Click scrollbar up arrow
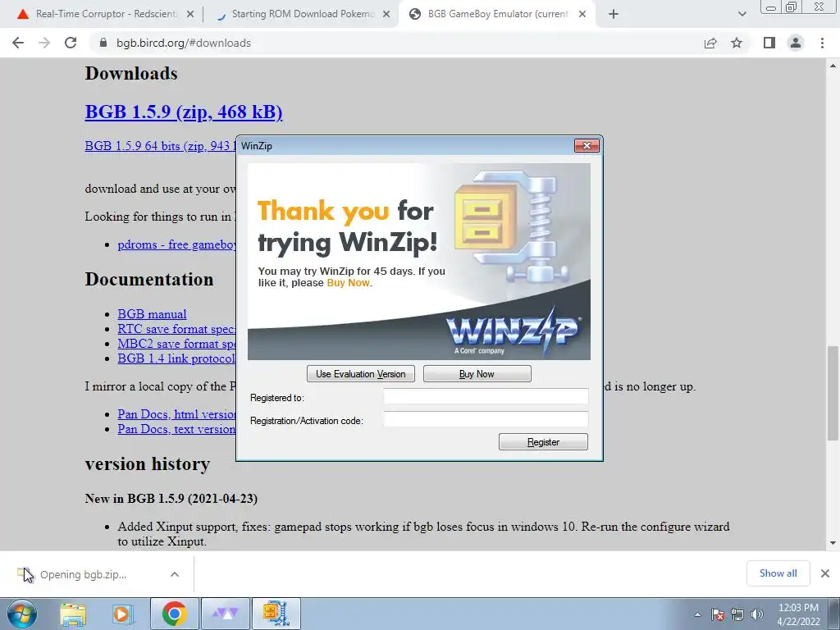This screenshot has height=630, width=840. coord(833,66)
